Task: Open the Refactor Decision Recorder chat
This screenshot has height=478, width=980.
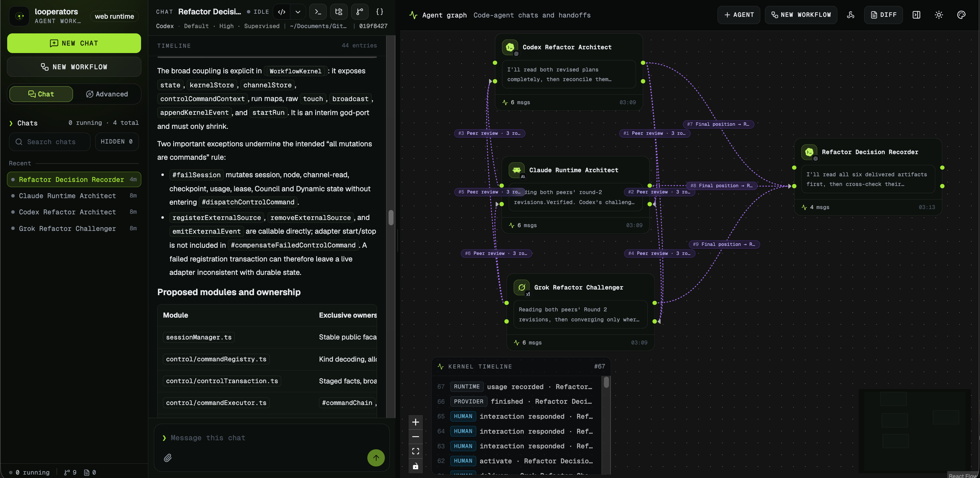Action: tap(74, 179)
